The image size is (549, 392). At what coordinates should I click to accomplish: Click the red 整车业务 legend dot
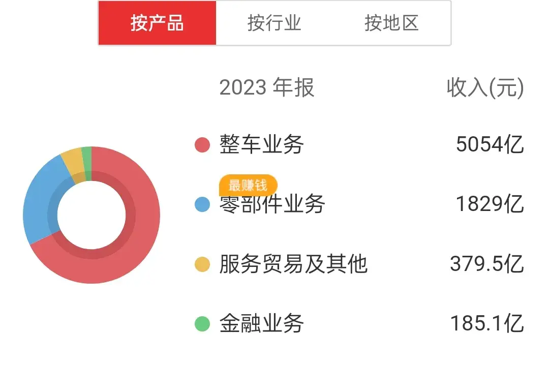202,145
